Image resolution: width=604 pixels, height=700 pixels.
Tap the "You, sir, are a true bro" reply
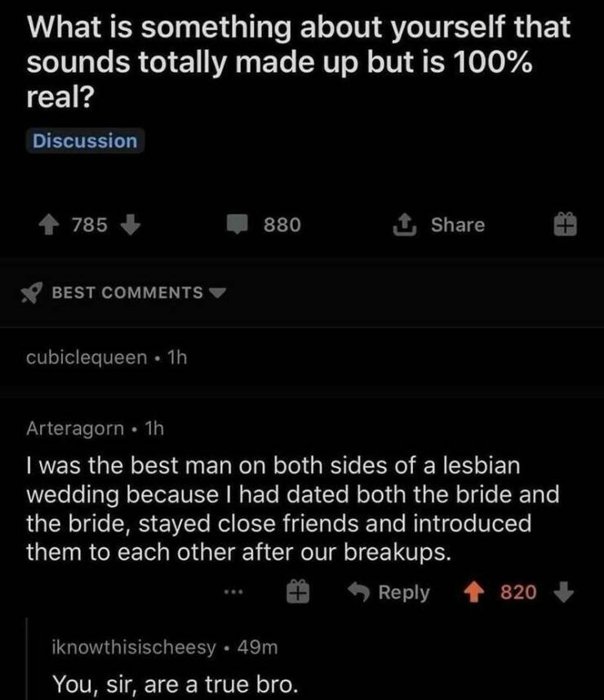[172, 680]
